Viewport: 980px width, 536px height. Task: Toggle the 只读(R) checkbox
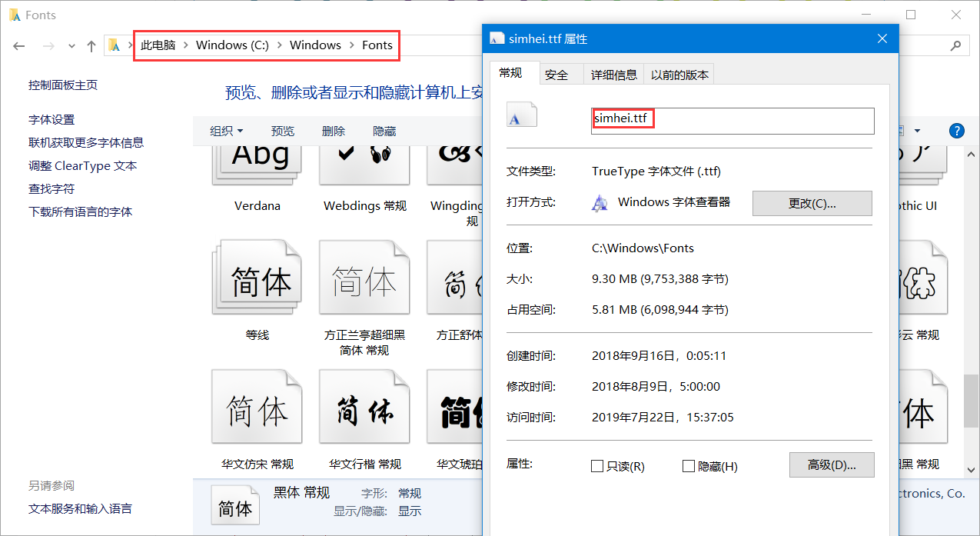(597, 466)
